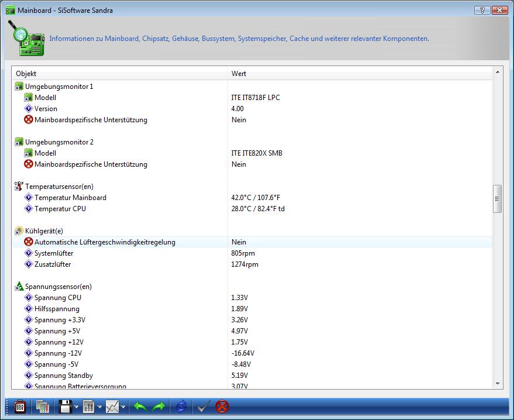Screen dimensions: 514x420
Task: Click the diamond icon beside Temperatur CPU
Action: point(29,208)
